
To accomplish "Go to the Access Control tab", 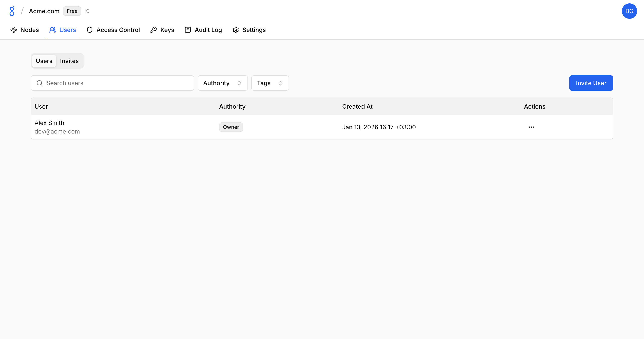I will point(118,30).
